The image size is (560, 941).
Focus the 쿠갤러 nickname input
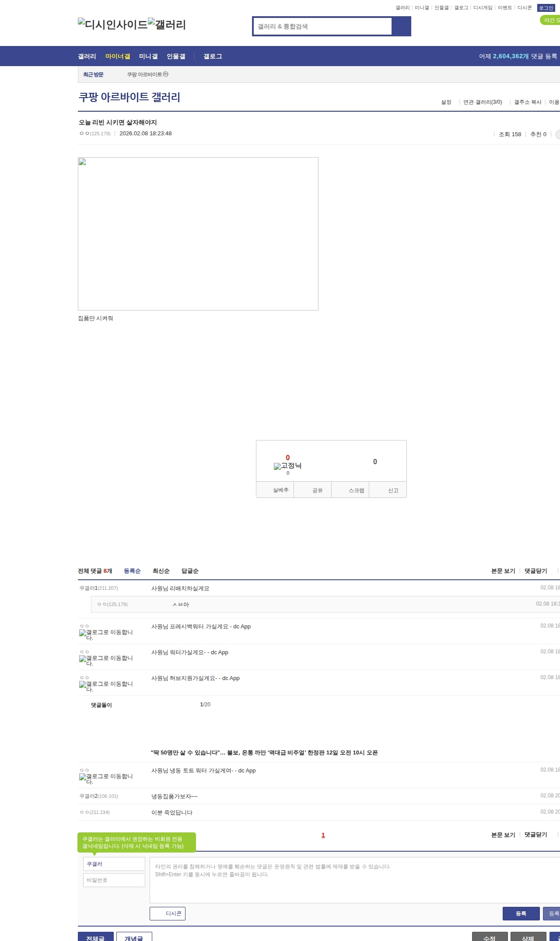point(114,864)
